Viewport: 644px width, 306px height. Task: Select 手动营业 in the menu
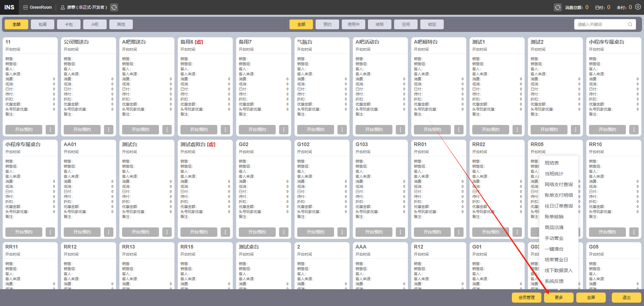tap(558, 238)
